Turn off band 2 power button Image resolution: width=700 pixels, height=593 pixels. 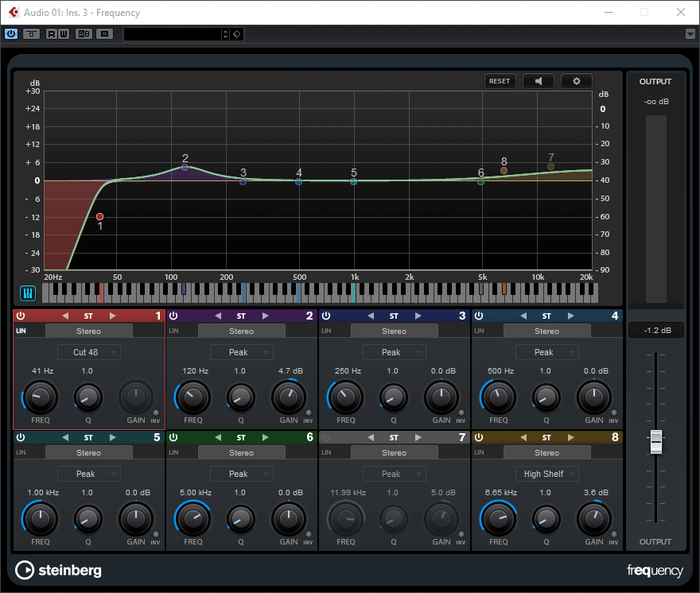tap(173, 316)
